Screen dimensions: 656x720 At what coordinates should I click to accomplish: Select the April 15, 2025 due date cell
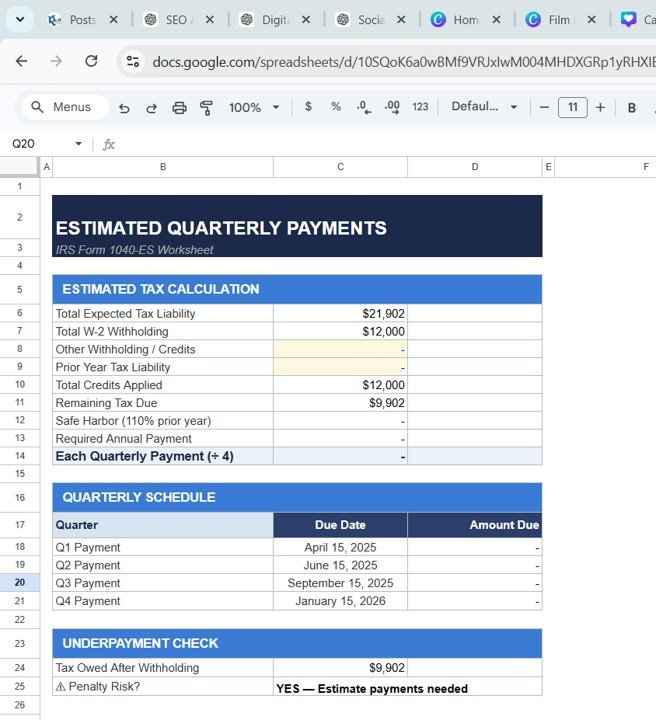(340, 547)
